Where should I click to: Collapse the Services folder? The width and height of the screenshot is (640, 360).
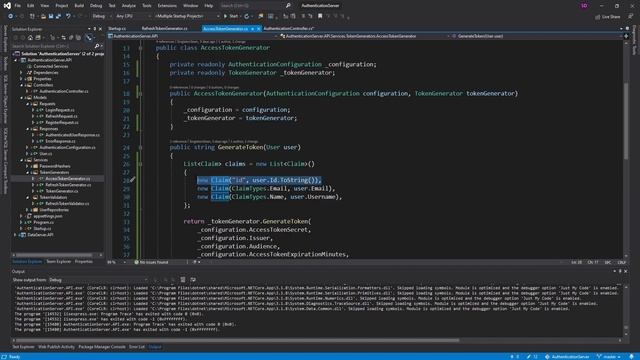coord(22,160)
